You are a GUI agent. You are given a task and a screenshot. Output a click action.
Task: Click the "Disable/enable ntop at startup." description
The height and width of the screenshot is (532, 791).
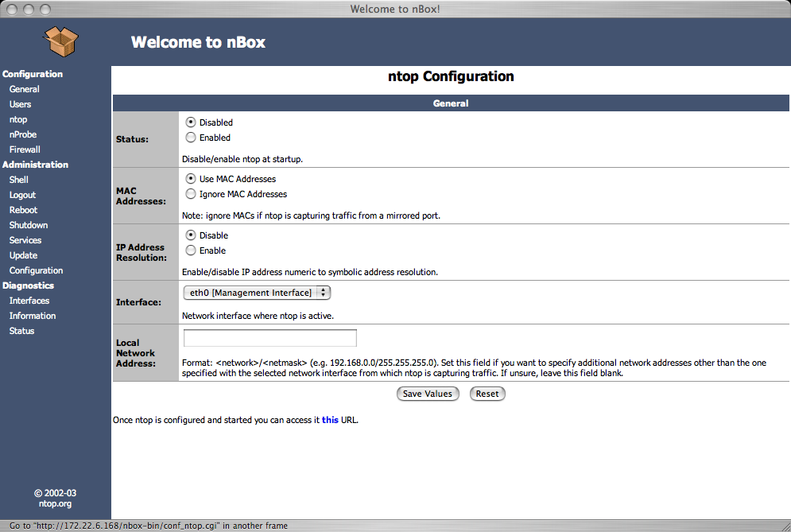point(242,159)
